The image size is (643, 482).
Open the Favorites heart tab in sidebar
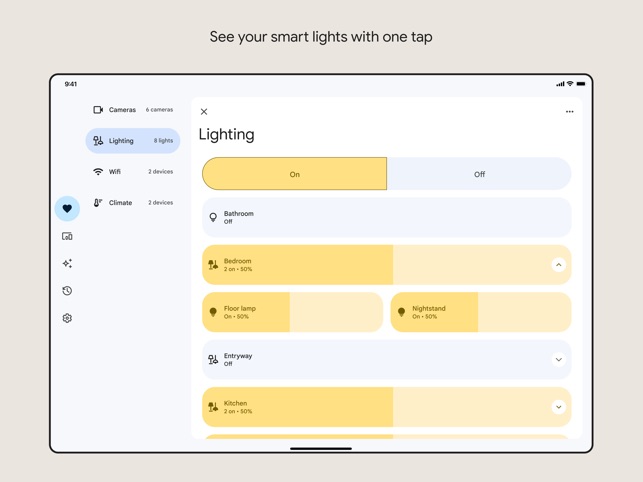click(x=67, y=208)
